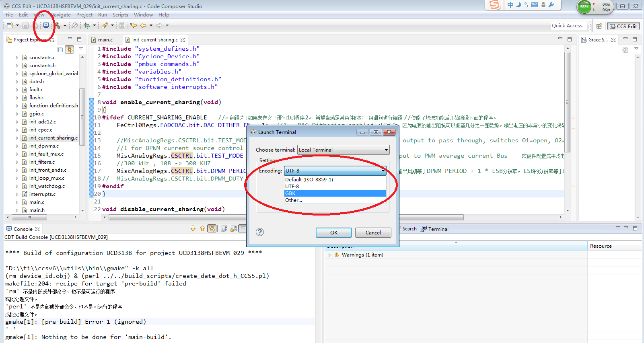The image size is (644, 343).
Task: Toggle Chinese input mode indicator 中
Action: 510,5
